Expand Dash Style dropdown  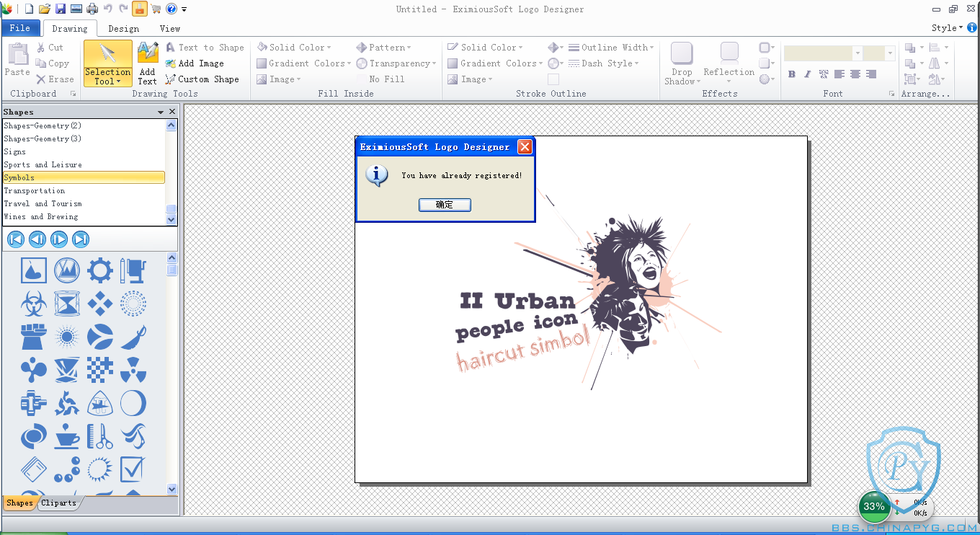click(x=604, y=63)
